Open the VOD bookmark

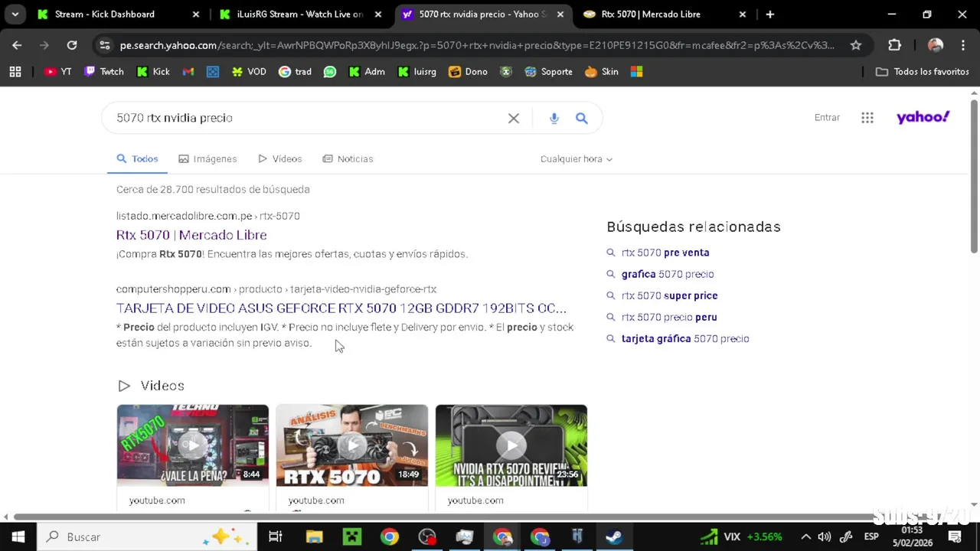coord(249,71)
